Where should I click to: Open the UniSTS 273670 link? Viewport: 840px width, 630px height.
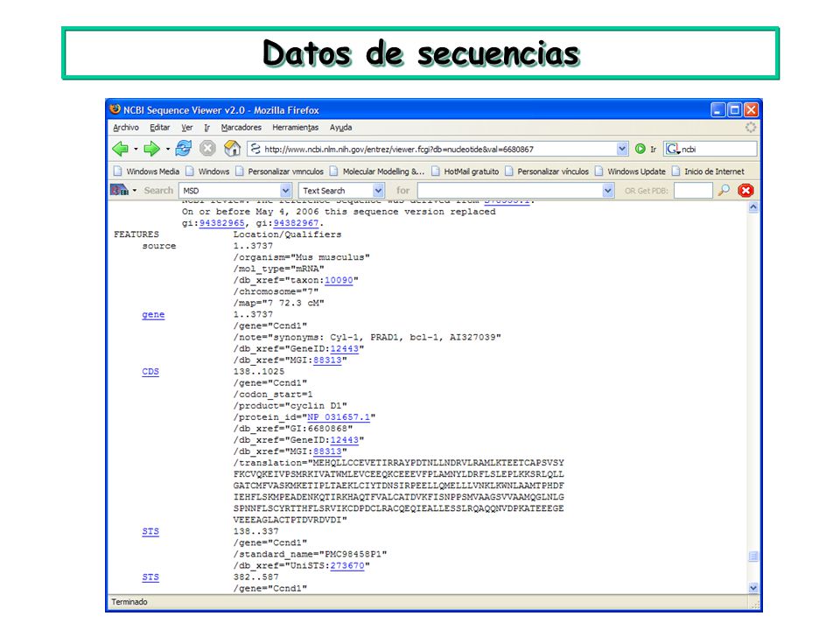(347, 565)
